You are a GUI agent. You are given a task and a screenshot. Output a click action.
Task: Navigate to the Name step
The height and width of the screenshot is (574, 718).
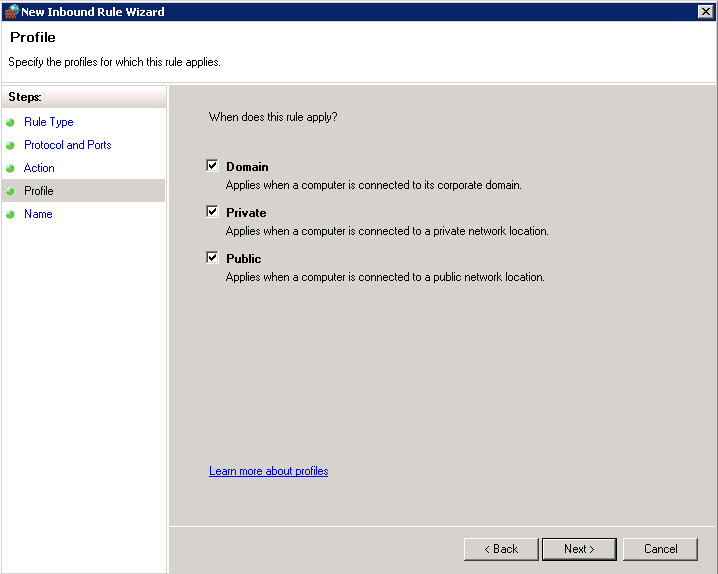tap(38, 214)
